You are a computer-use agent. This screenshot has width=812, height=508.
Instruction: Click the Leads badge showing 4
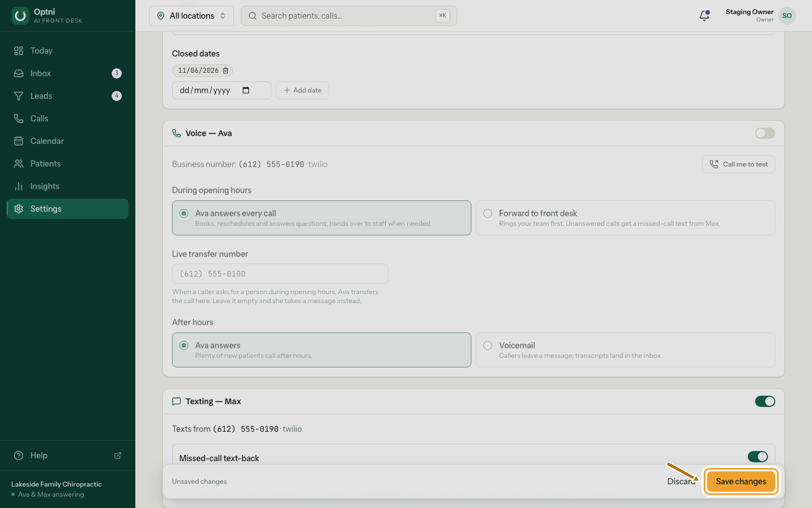[x=117, y=96]
